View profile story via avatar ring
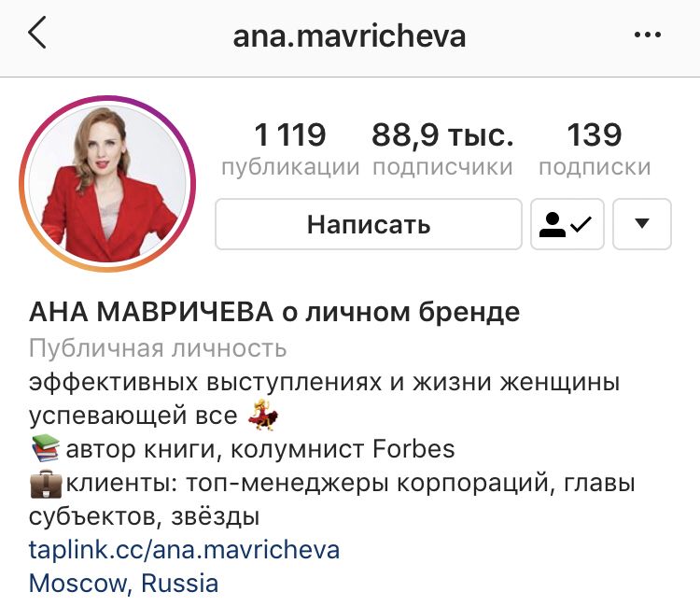This screenshot has width=700, height=606. click(107, 183)
